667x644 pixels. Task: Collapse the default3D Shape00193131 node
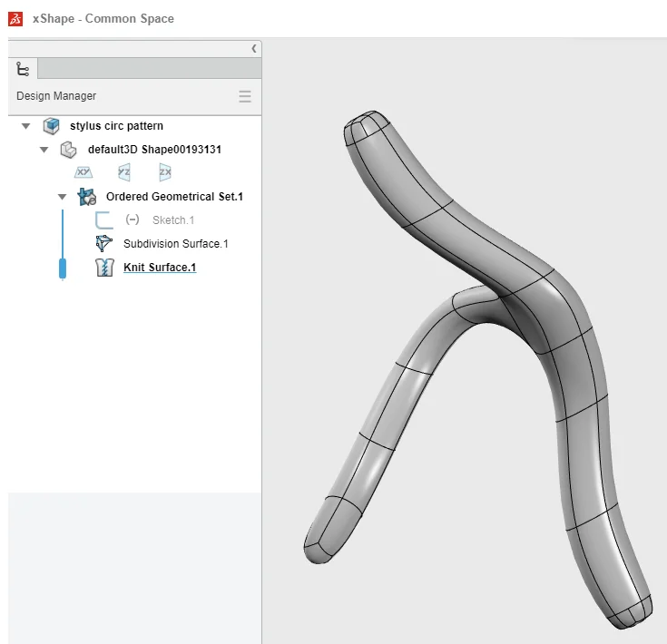(x=44, y=149)
